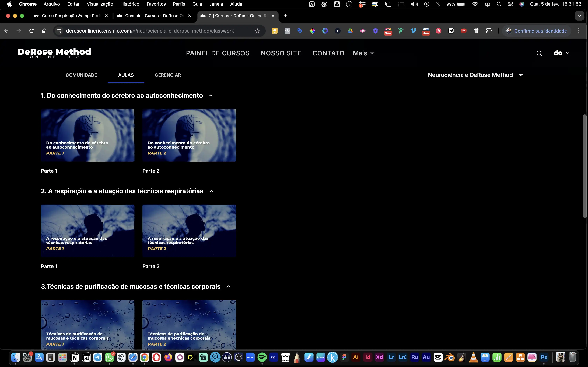Go to the browser home page icon
This screenshot has width=588, height=367.
pos(44,31)
